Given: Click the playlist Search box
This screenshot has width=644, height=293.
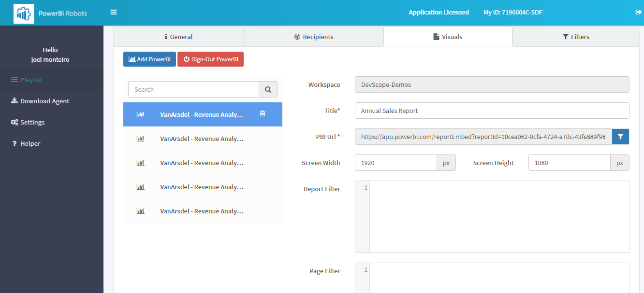Looking at the screenshot, I should 193,89.
